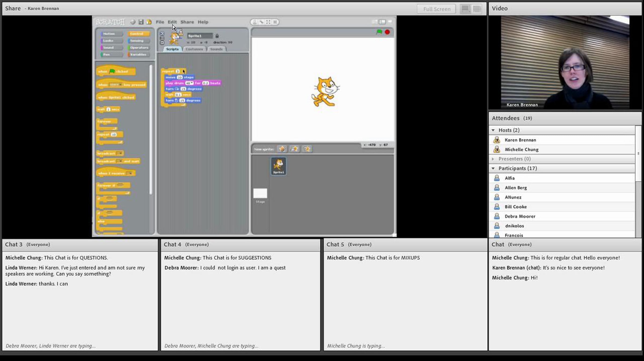Click the Scratch save project icon
The image size is (644, 361).
(141, 22)
